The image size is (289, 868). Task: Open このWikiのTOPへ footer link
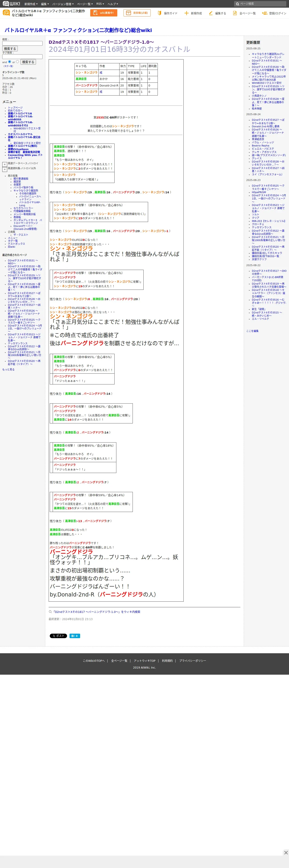click(94, 661)
